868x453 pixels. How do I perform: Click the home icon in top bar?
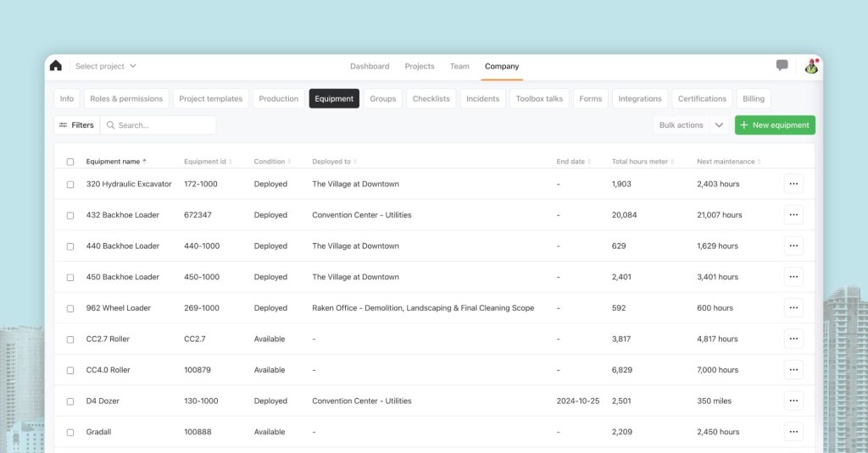(56, 66)
